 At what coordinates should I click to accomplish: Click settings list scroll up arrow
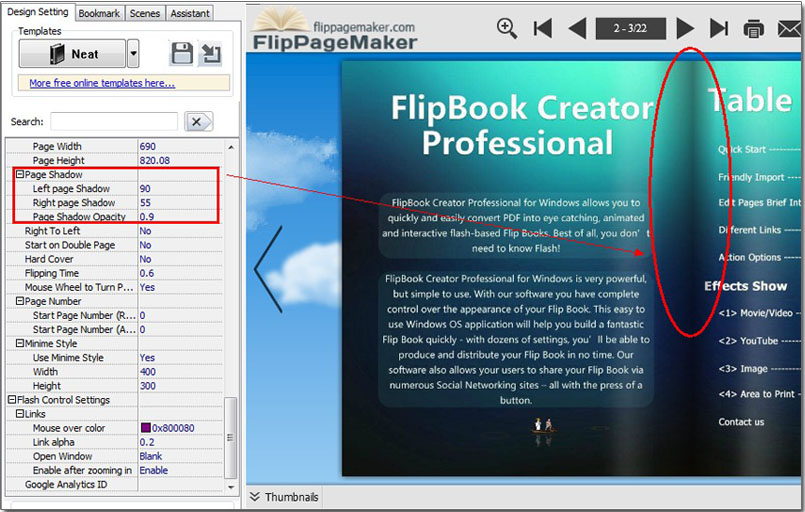pos(231,147)
